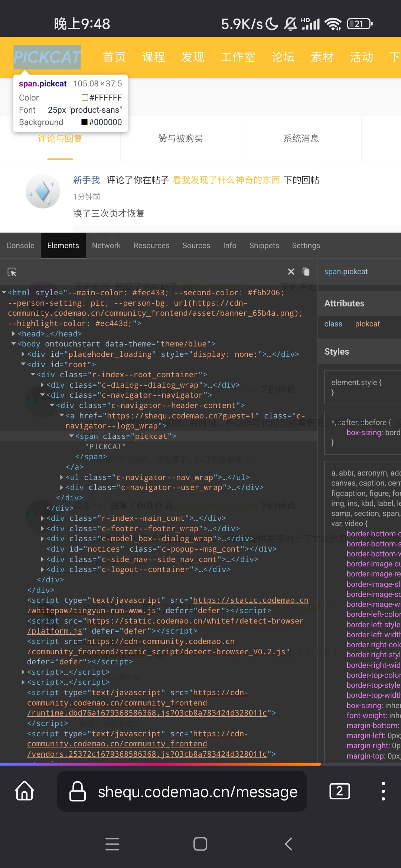
Task: Click the #FFFFFF color swatch in tooltip
Action: [x=85, y=97]
